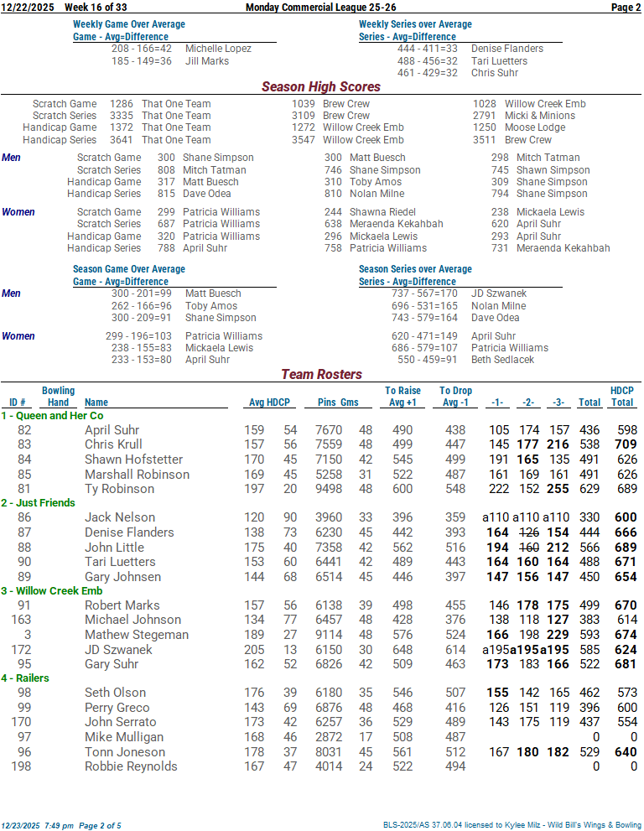Click Chris Krull's HDCP total 709
This screenshot has width=644, height=831.
click(x=626, y=444)
